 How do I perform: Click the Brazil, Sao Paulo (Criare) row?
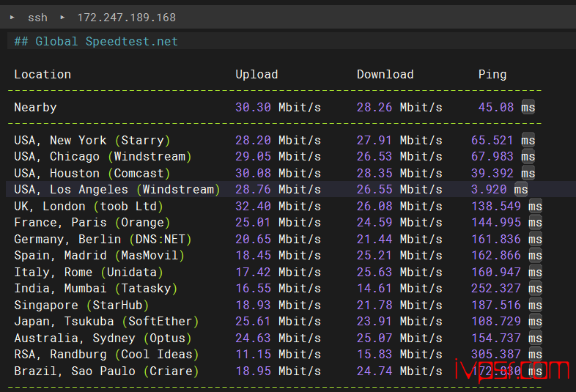(x=106, y=371)
